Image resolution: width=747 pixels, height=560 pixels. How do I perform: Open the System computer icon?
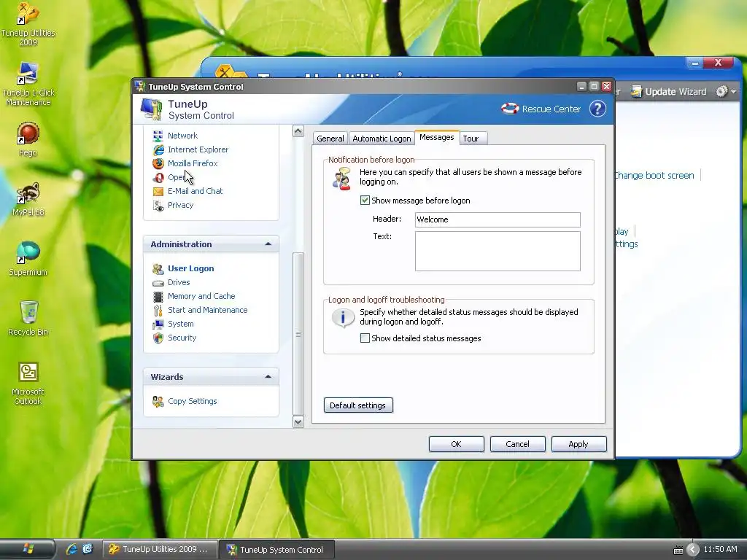click(x=158, y=324)
